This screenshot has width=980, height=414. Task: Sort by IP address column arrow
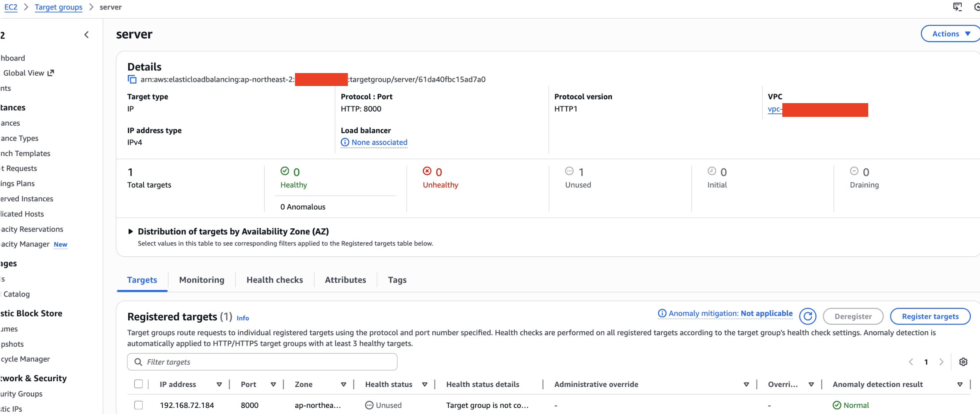coord(219,384)
